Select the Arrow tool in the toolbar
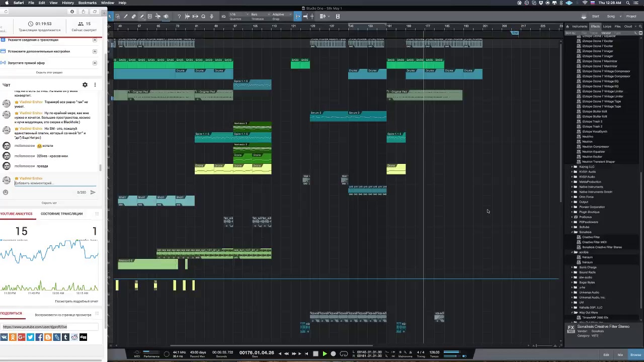Image resolution: width=644 pixels, height=362 pixels. [110, 17]
